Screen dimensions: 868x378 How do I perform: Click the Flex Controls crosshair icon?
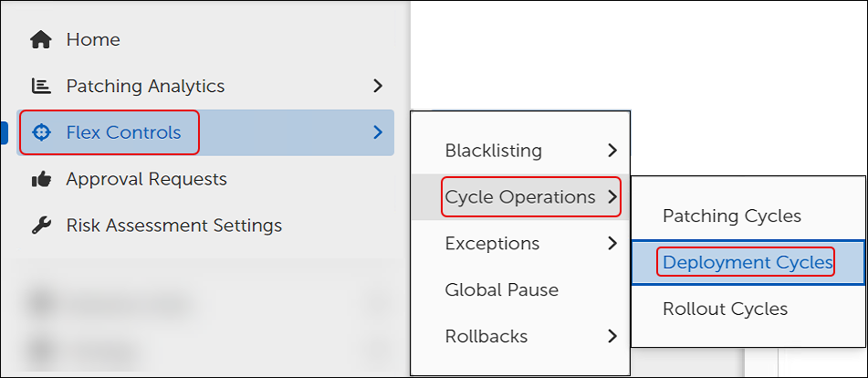click(40, 132)
